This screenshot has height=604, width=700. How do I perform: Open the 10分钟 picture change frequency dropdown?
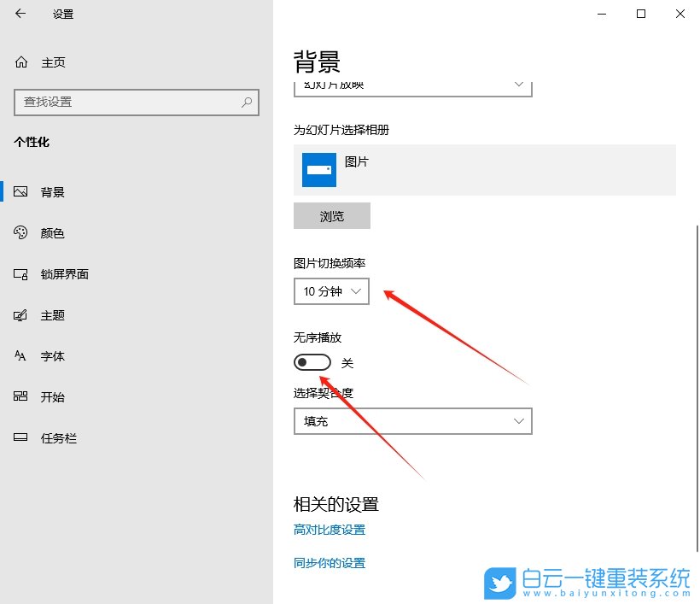click(x=331, y=291)
